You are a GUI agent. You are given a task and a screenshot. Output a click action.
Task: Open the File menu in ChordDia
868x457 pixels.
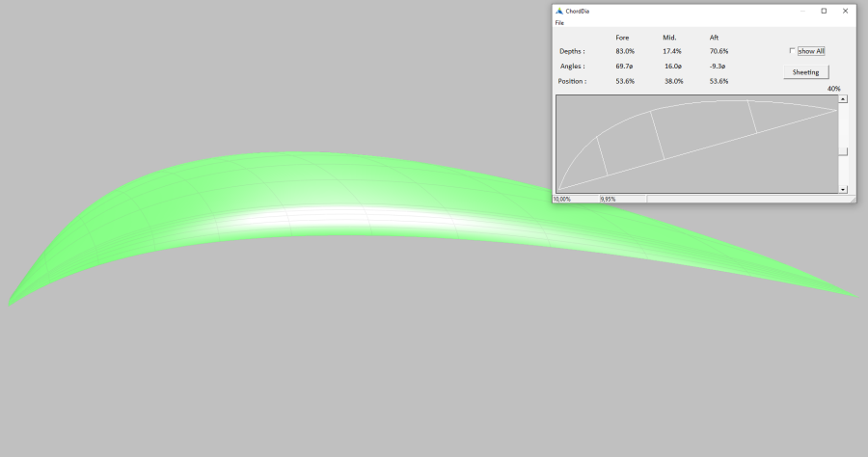tap(559, 22)
